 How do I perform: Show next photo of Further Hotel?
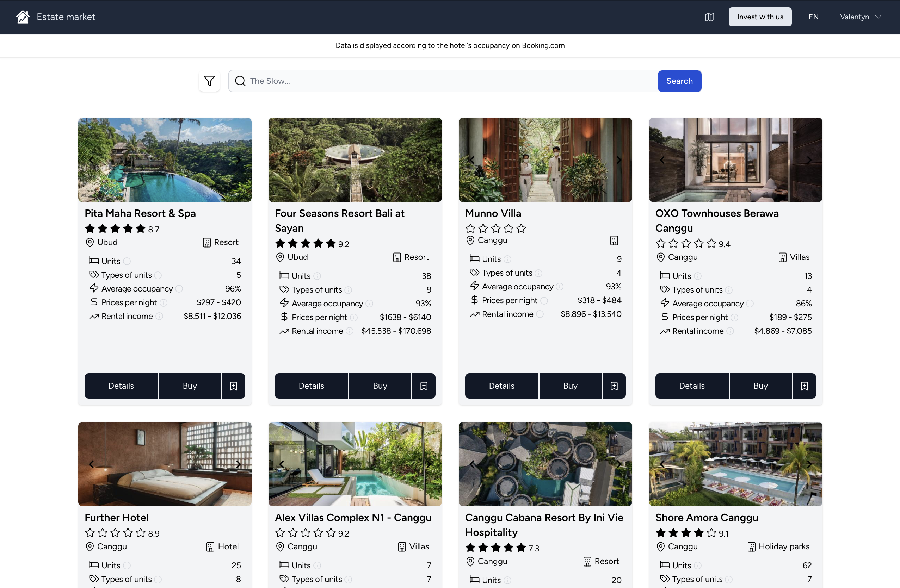tap(238, 464)
